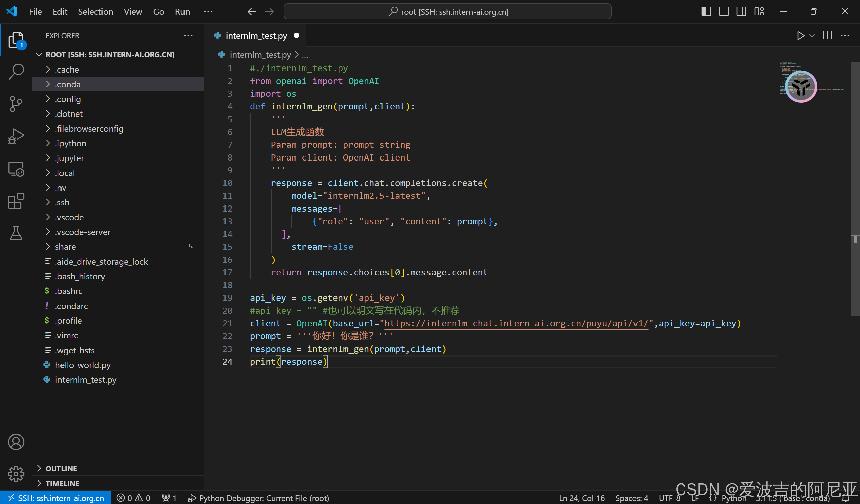Open the Remote Explorer view
860x504 pixels.
[16, 169]
